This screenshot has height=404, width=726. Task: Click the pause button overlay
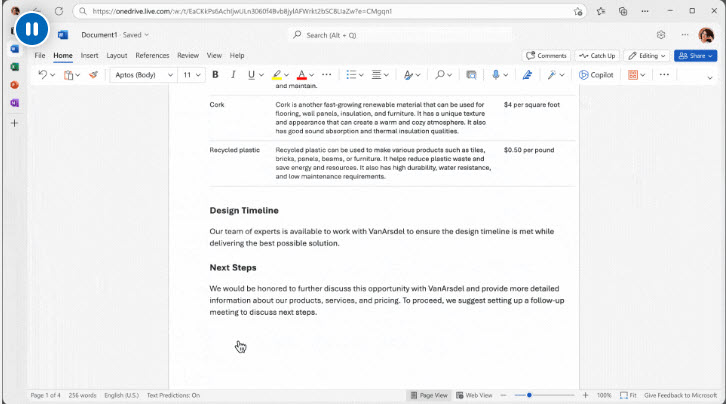click(x=32, y=29)
